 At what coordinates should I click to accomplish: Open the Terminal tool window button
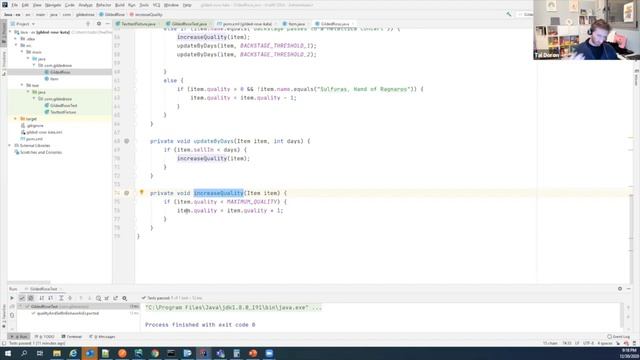pos(72,337)
